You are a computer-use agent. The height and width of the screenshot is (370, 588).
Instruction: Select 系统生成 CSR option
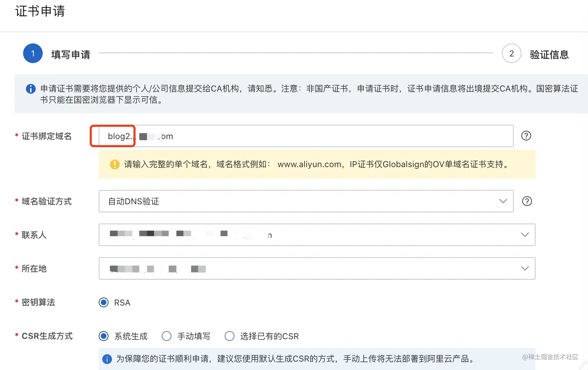(x=104, y=336)
